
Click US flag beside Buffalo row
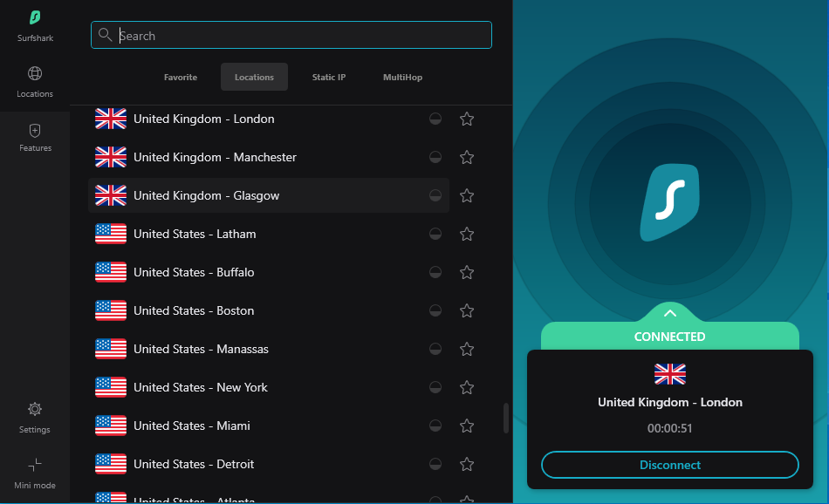click(x=111, y=273)
